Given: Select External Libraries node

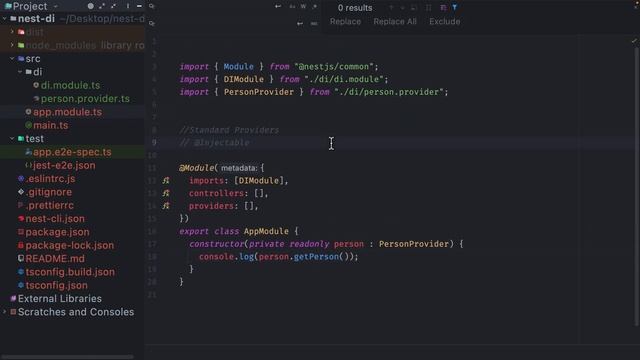Looking at the screenshot, I should tap(60, 299).
